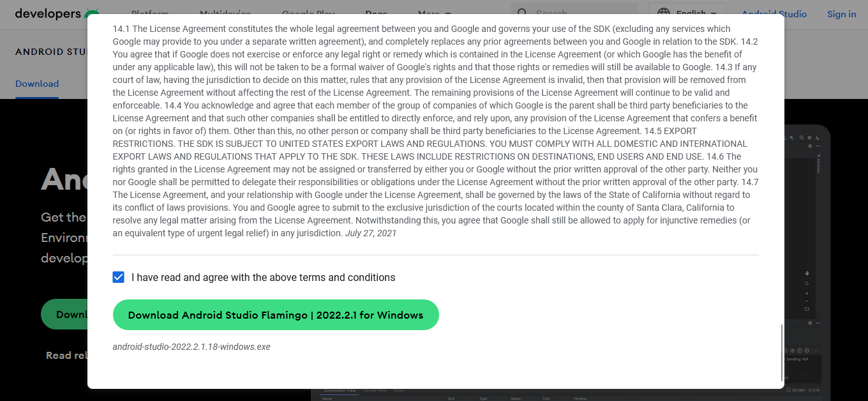This screenshot has height=401, width=868.
Task: Click the license dialog's vertical scrollbar
Action: point(781,352)
